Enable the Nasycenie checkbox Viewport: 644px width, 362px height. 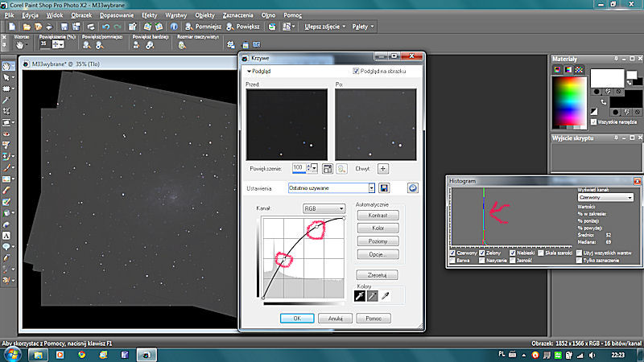[482, 260]
